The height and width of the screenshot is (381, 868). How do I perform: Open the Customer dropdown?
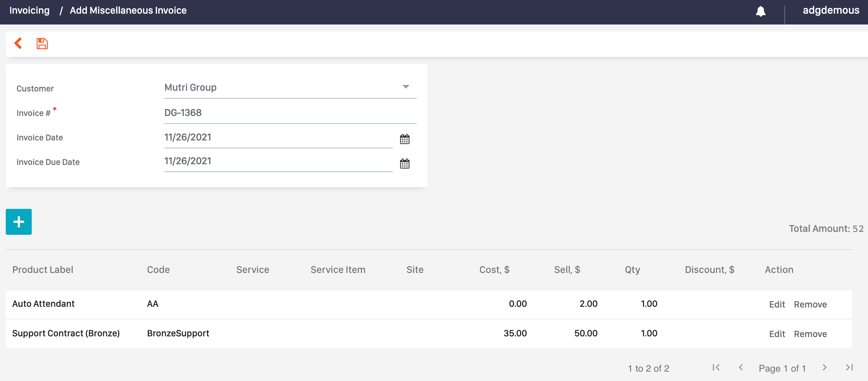[x=290, y=87]
